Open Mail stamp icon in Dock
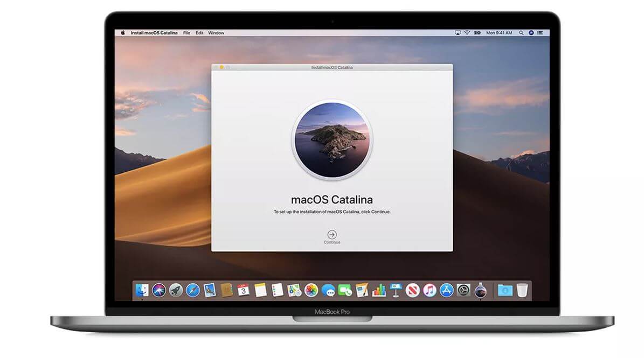This screenshot has width=644, height=358. [210, 290]
